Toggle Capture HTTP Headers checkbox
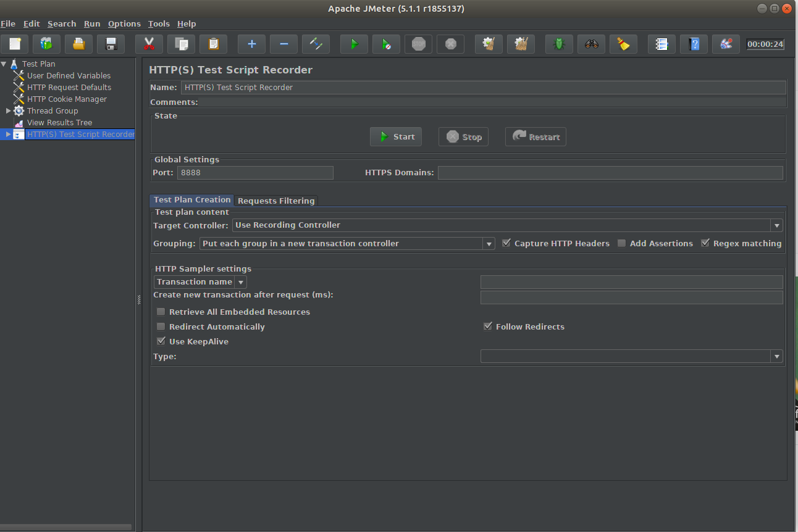The image size is (798, 532). [x=506, y=243]
